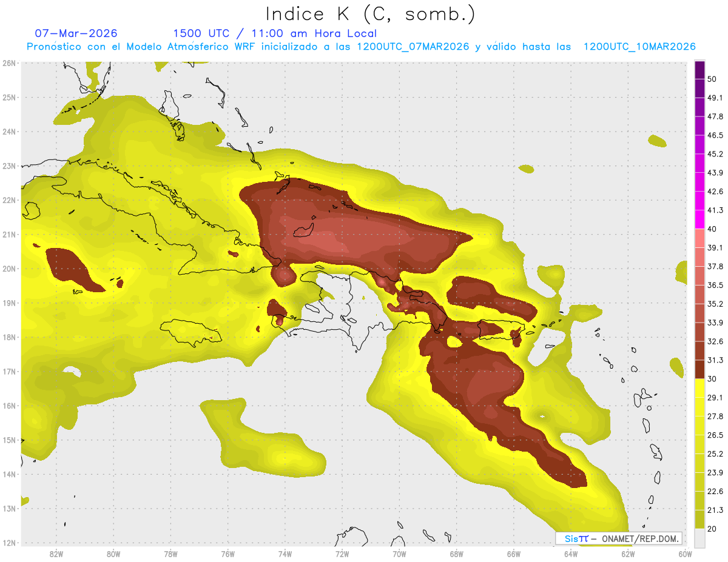Image resolution: width=728 pixels, height=562 pixels.
Task: Click the '22.6' color scale label
Action: pyautogui.click(x=715, y=491)
